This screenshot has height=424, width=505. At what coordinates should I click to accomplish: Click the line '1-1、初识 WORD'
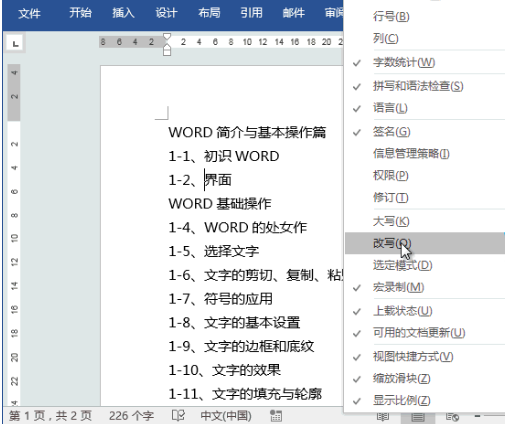[224, 156]
